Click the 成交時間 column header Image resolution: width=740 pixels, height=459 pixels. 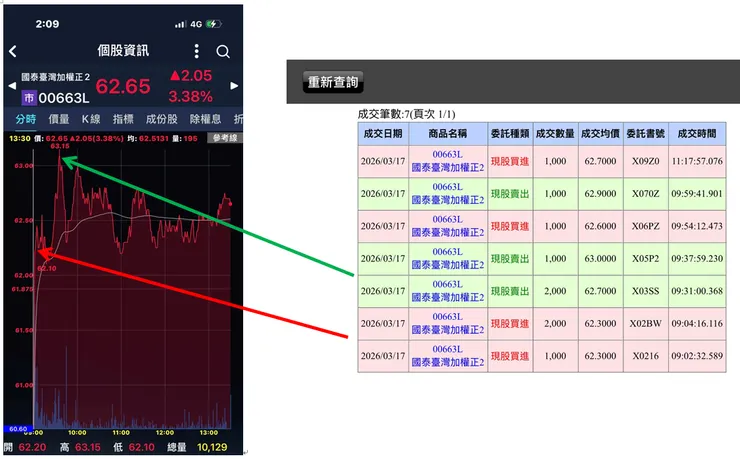click(x=697, y=134)
